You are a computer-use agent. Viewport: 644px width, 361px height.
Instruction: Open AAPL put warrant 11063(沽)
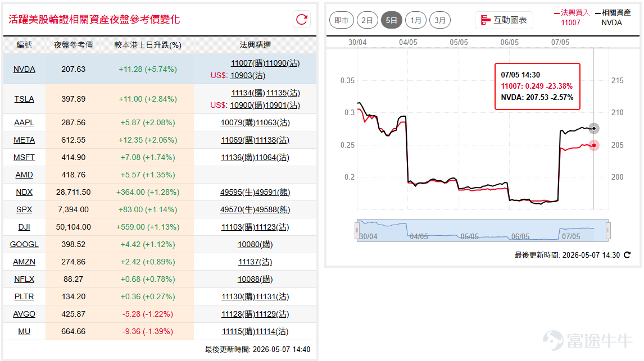point(273,122)
